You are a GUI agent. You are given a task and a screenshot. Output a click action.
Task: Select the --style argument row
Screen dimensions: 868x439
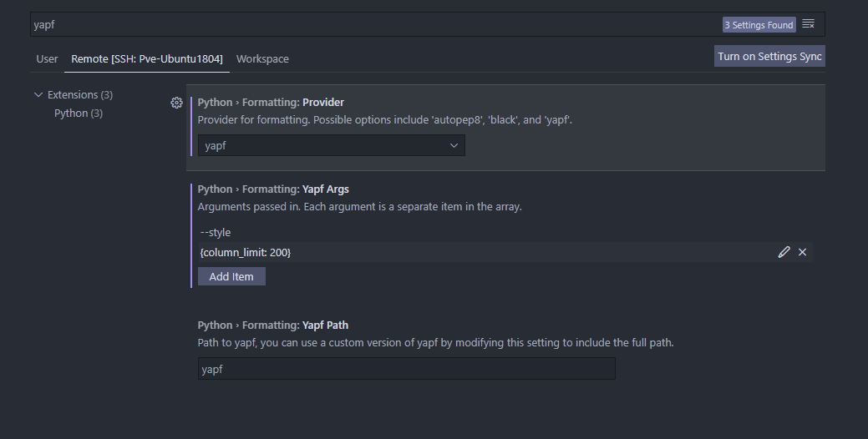[x=216, y=233]
